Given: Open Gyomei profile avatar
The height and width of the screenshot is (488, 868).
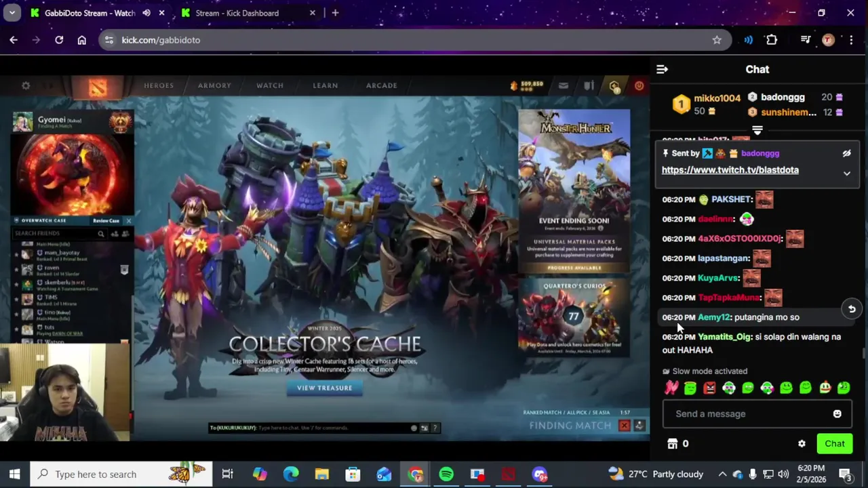Looking at the screenshot, I should [x=22, y=122].
